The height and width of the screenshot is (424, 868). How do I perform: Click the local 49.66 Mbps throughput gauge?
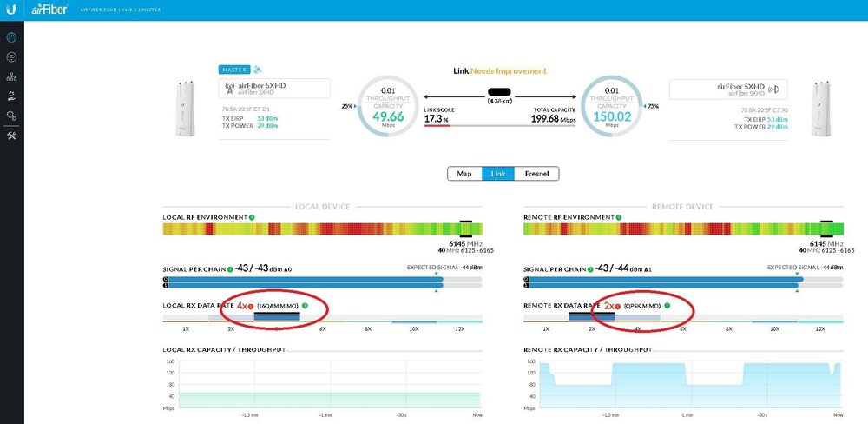click(x=389, y=105)
